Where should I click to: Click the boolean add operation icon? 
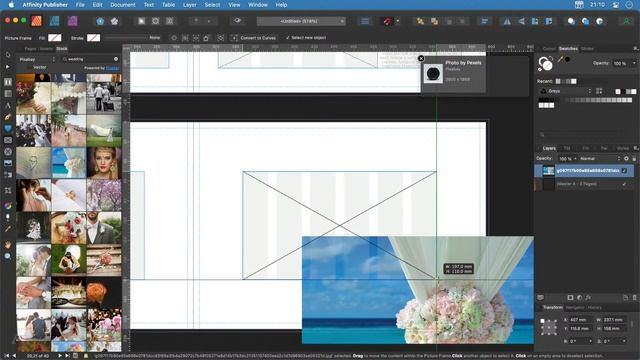(x=571, y=21)
